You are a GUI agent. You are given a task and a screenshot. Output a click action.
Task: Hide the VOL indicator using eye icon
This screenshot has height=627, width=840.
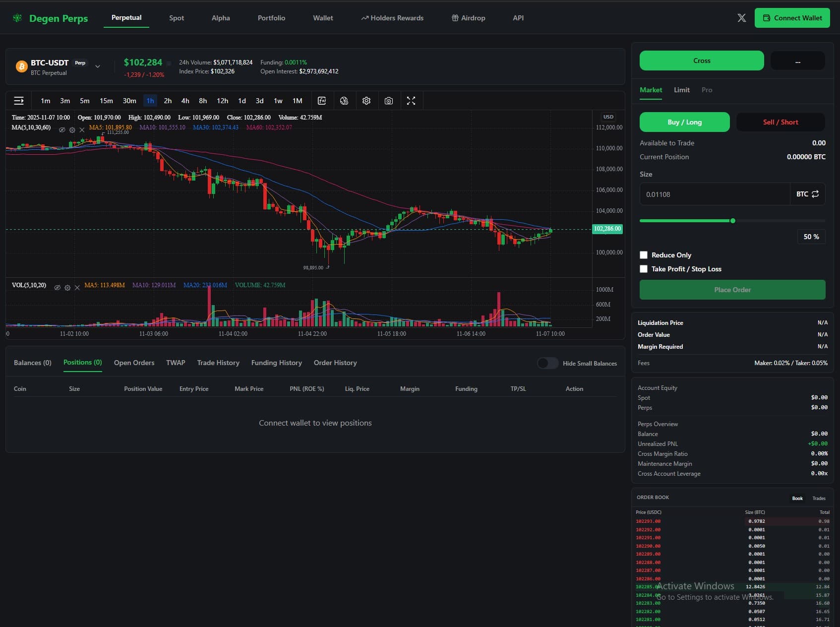58,288
